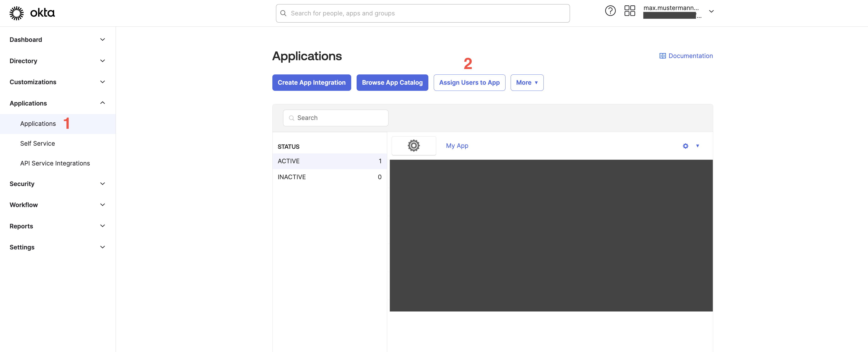The height and width of the screenshot is (352, 868).
Task: Filter by INACTIVE status
Action: (x=291, y=177)
